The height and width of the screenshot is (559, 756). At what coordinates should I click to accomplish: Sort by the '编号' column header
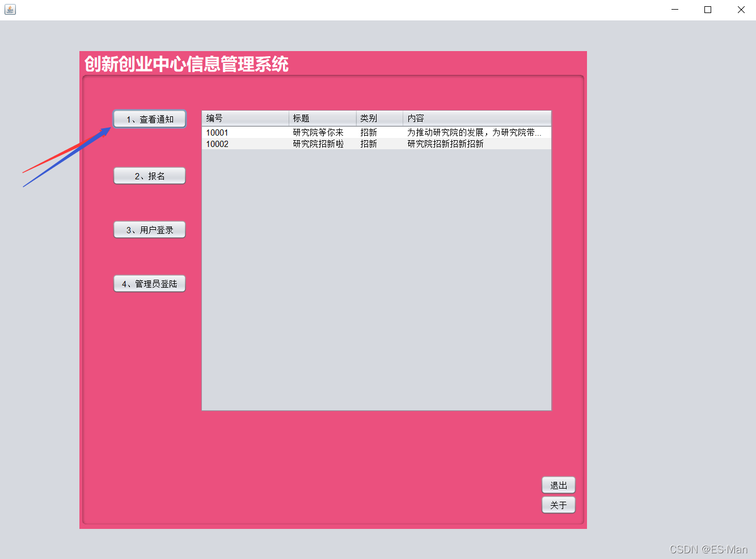click(x=246, y=118)
